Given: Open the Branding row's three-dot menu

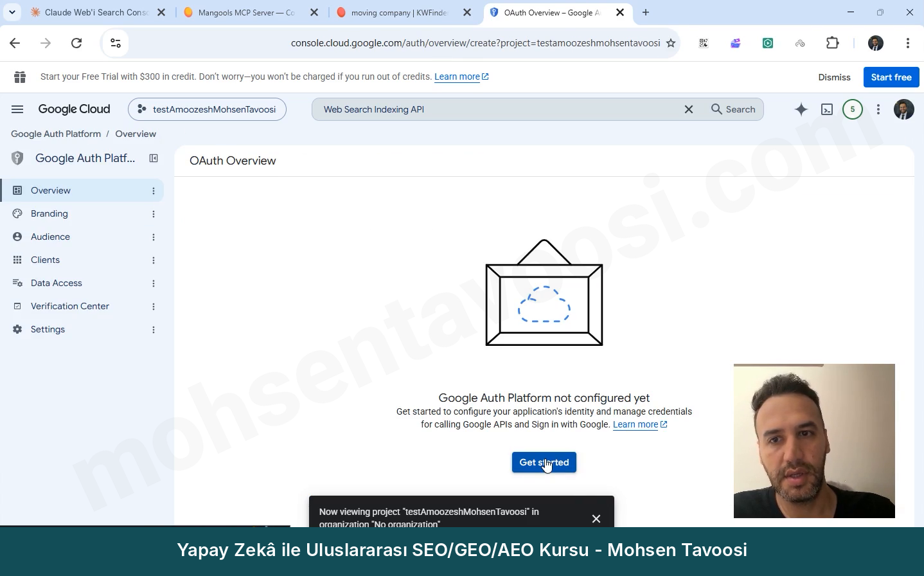Looking at the screenshot, I should (x=154, y=214).
